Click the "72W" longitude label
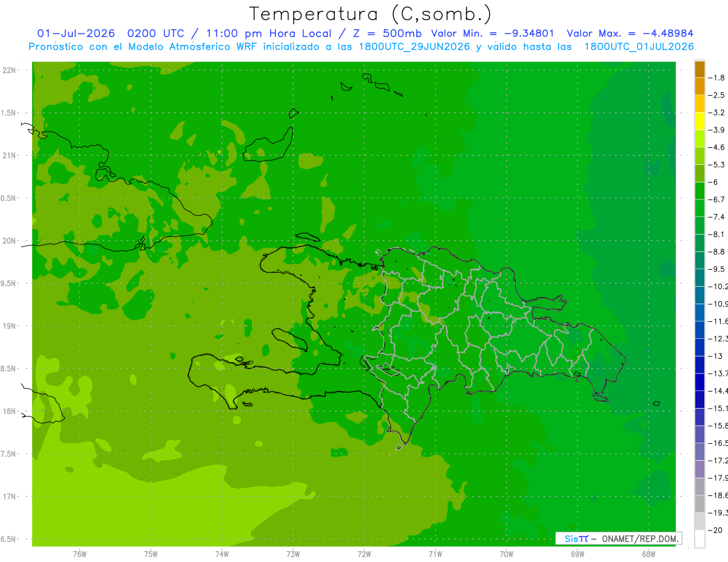Viewport: 728px width, 562px height. (x=364, y=554)
